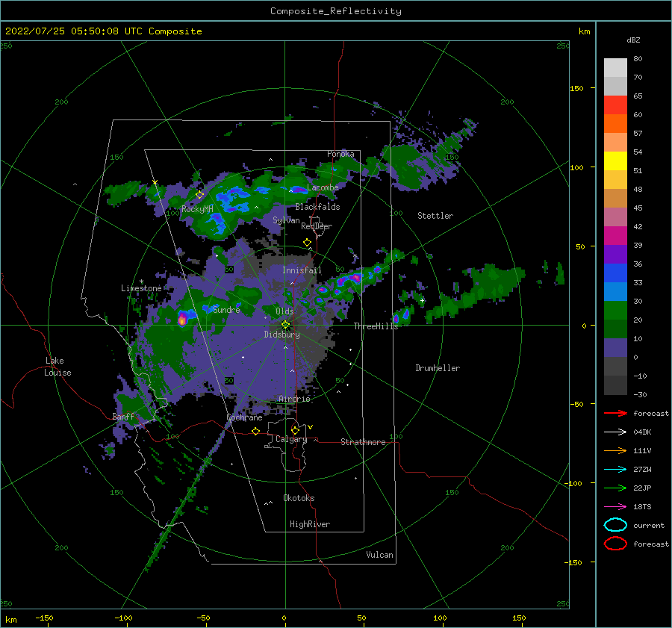This screenshot has width=672, height=628.
Task: Click the Limestone map label
Action: click(x=141, y=288)
